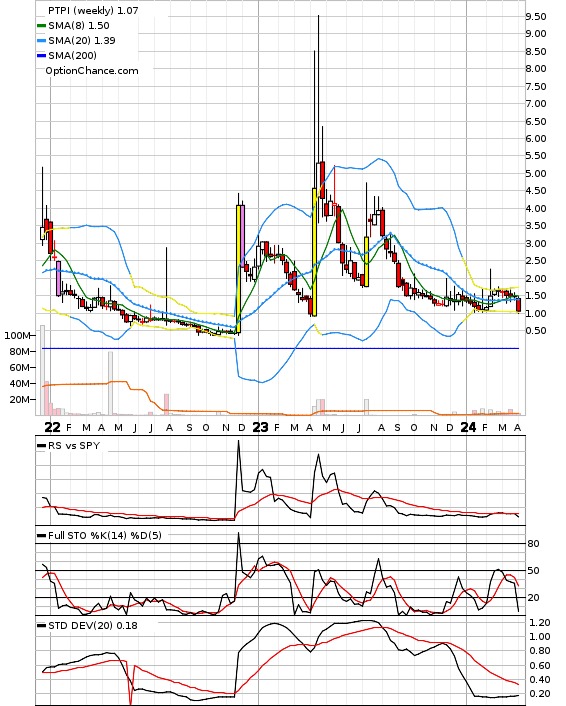Click the 5.00 price axis label
The image size is (566, 706).
(536, 174)
